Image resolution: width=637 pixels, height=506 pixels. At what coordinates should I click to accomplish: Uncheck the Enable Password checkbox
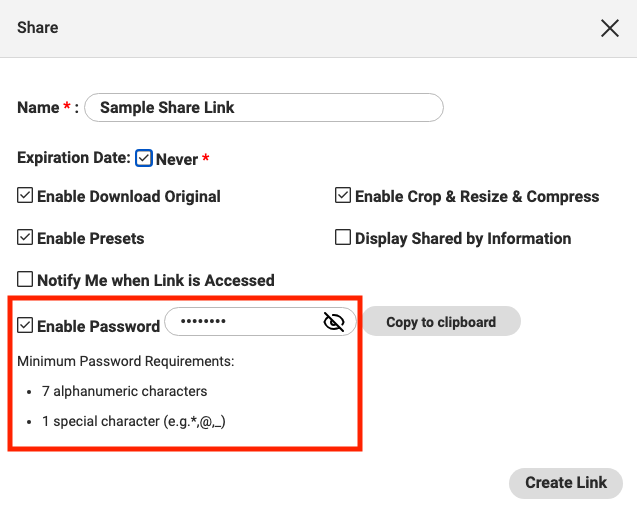25,325
